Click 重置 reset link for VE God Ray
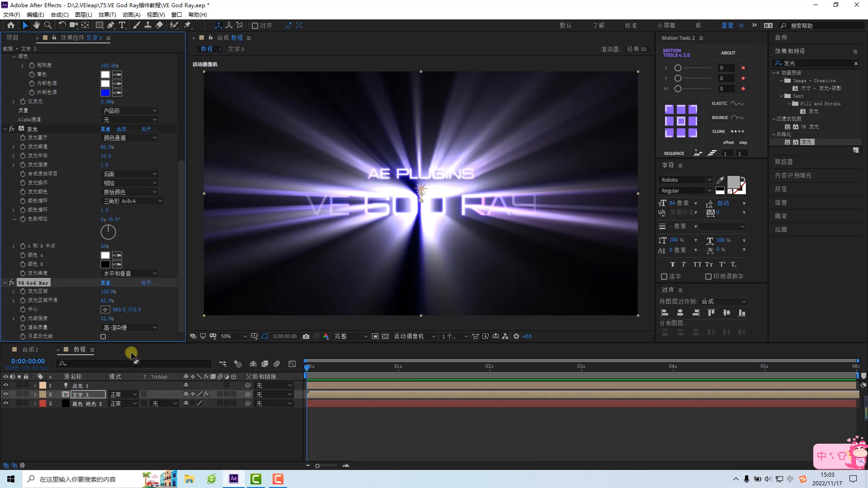The width and height of the screenshot is (868, 488). click(x=105, y=283)
